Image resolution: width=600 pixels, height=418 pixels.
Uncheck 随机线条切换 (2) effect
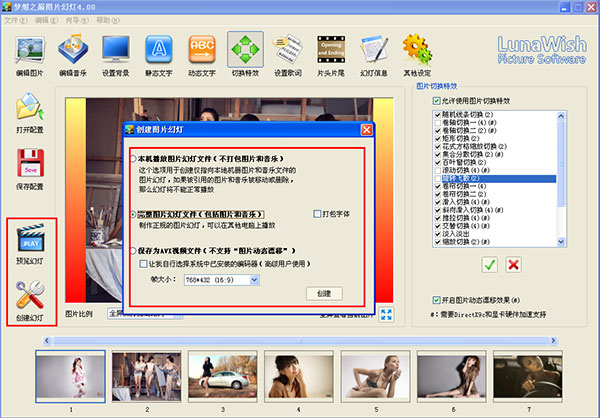[438, 114]
